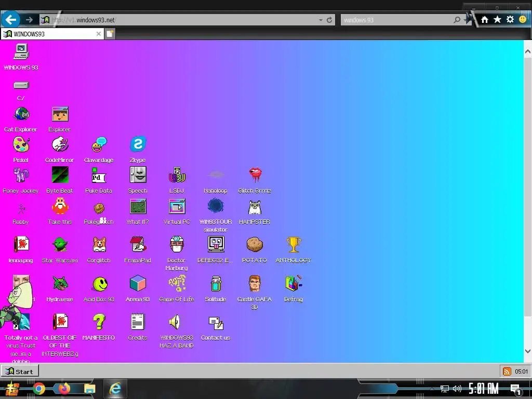Open the C:/ drive icon
This screenshot has width=532, height=399.
pyautogui.click(x=21, y=85)
